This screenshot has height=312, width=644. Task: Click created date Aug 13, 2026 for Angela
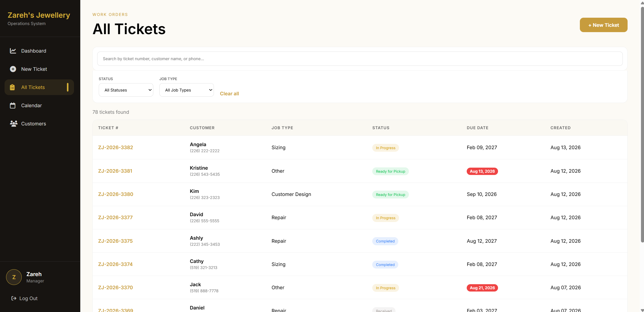(565, 147)
